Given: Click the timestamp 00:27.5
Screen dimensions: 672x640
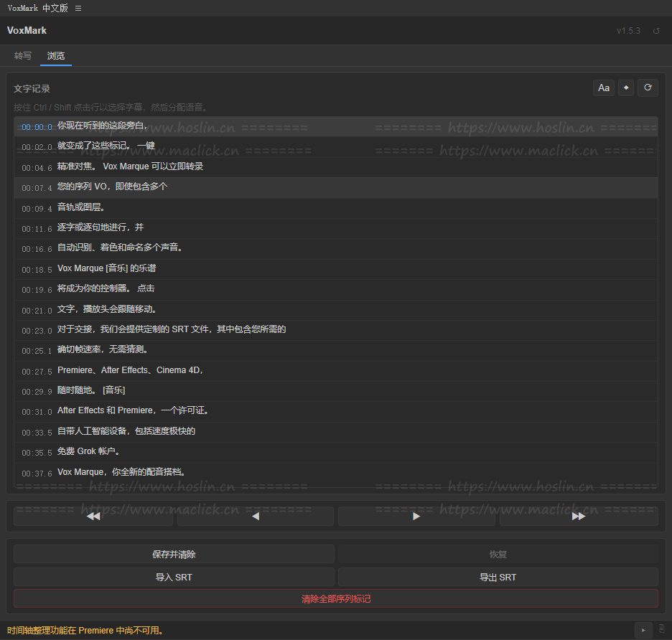Looking at the screenshot, I should 37,372.
